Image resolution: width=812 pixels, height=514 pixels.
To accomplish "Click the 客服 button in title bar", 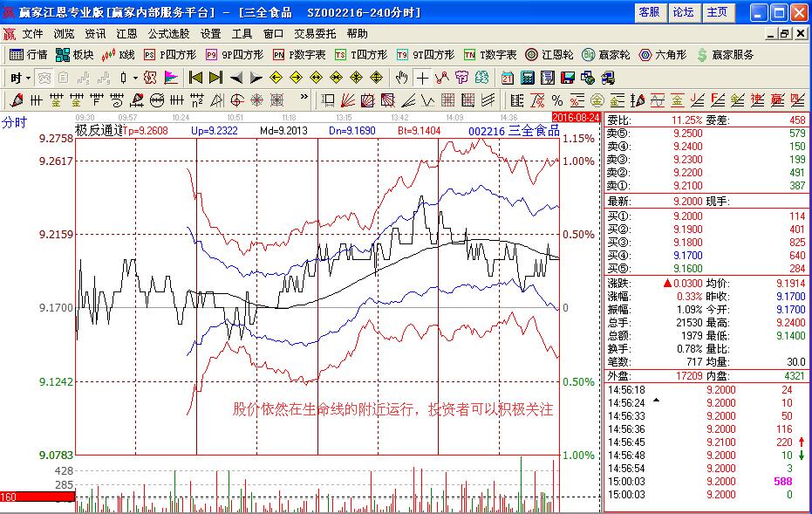I will click(649, 12).
